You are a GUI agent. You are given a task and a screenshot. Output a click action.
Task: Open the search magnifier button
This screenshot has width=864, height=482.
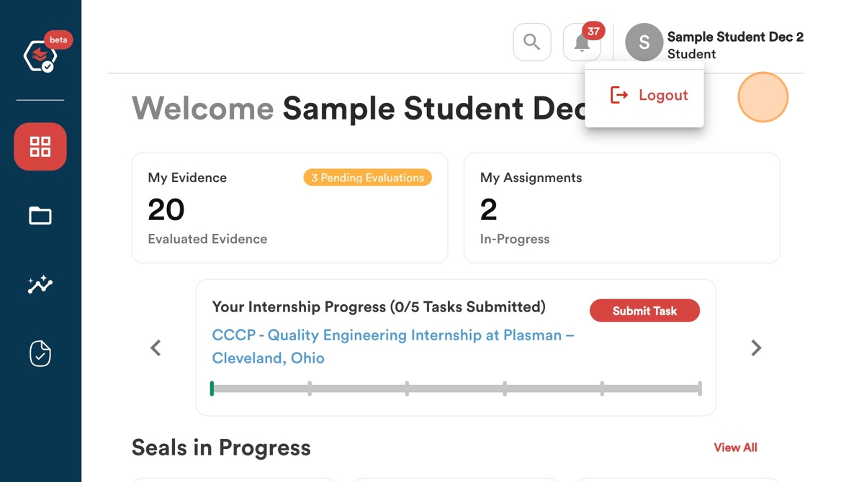(532, 42)
